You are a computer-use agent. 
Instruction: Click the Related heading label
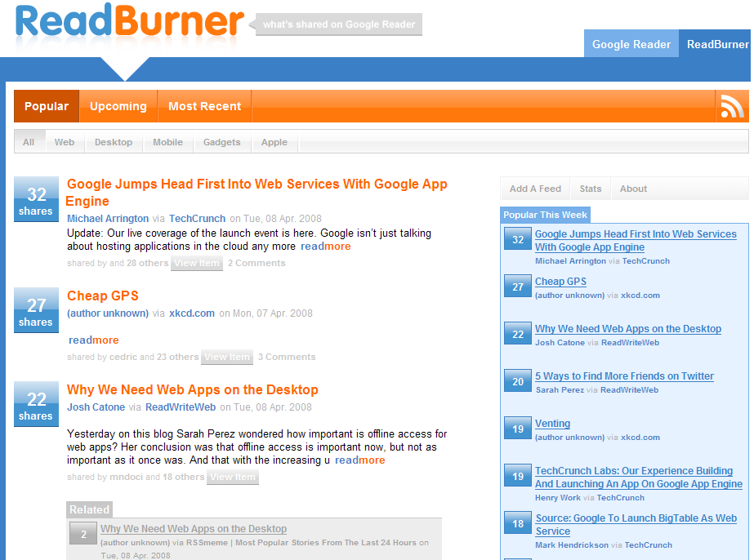click(89, 509)
